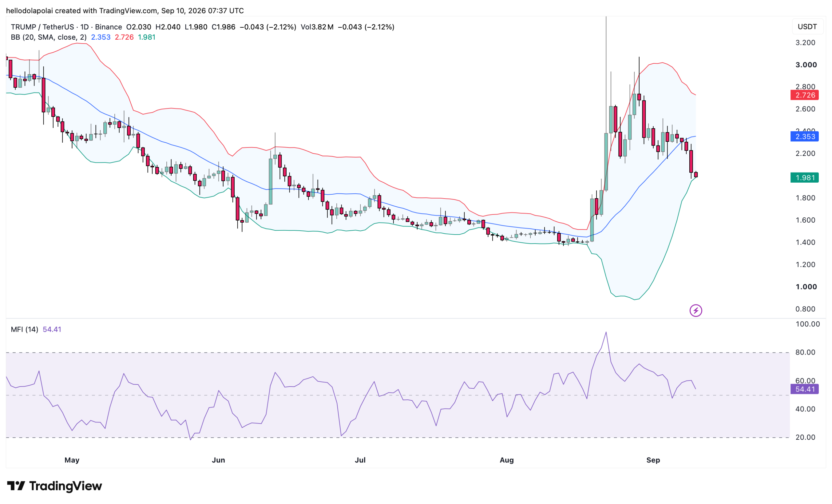Click the 54.41 value next to MFI label
Image resolution: width=832 pixels, height=504 pixels.
(52, 329)
